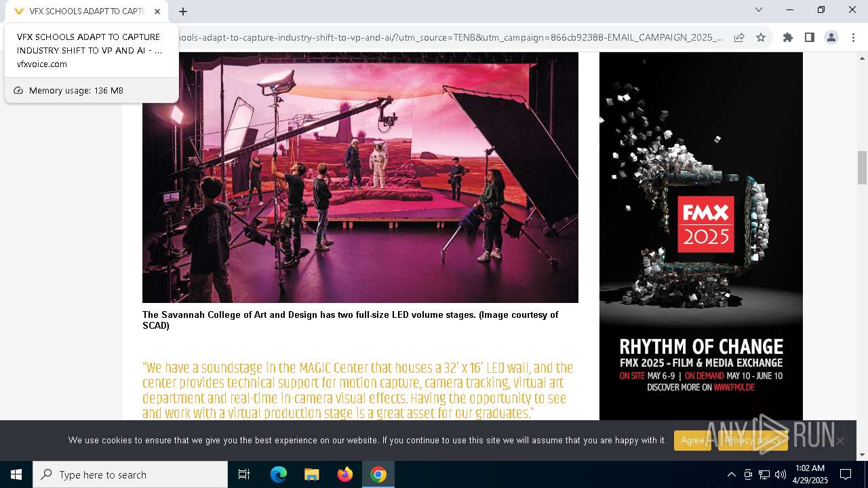Share this page via the share icon

[x=739, y=37]
